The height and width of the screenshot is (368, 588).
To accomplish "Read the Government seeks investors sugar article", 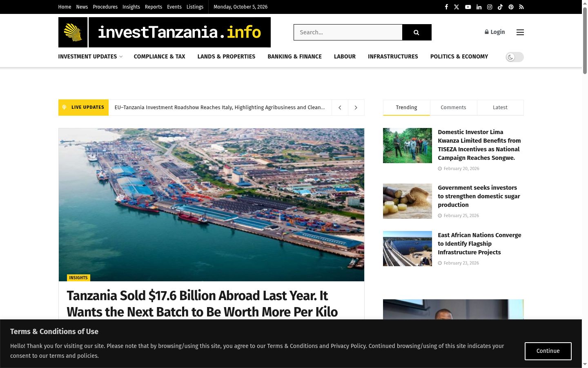I will 479,196.
